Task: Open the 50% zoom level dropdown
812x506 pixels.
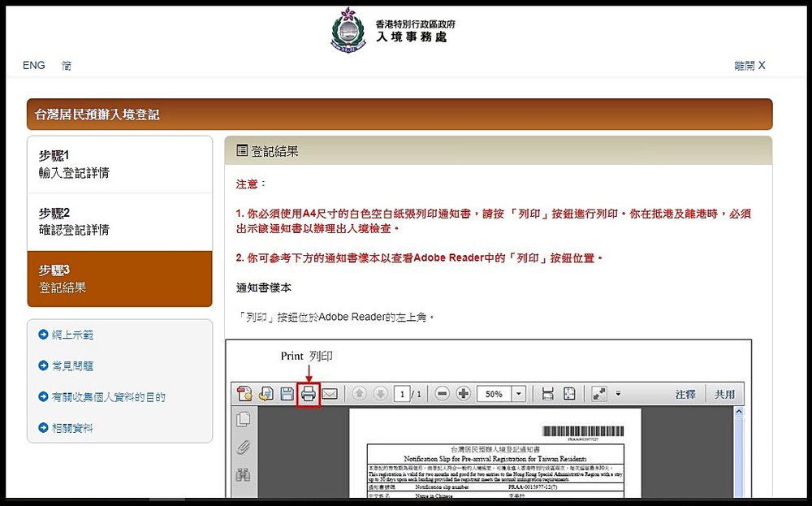Action: tap(519, 394)
